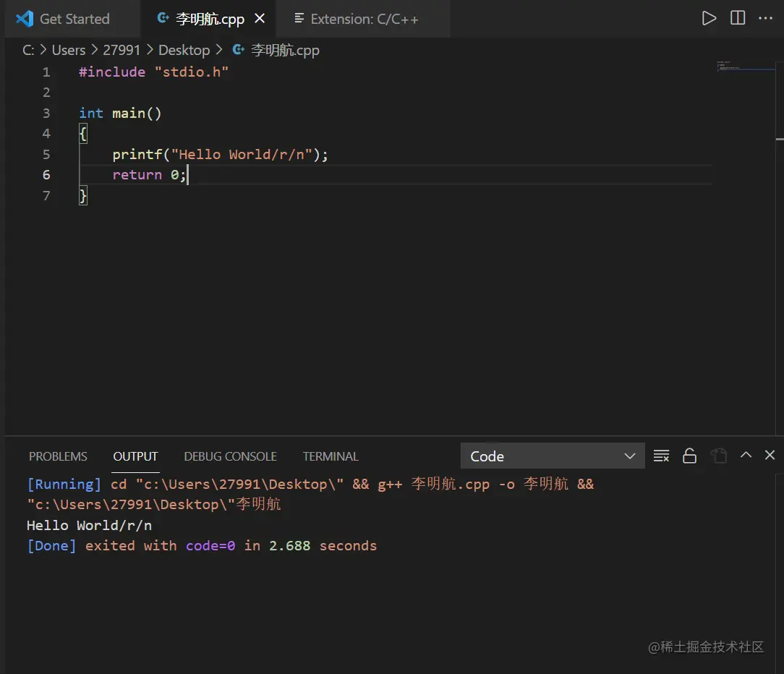Open the TERMINAL panel tab
Screen dimensions: 784x674
pos(331,456)
